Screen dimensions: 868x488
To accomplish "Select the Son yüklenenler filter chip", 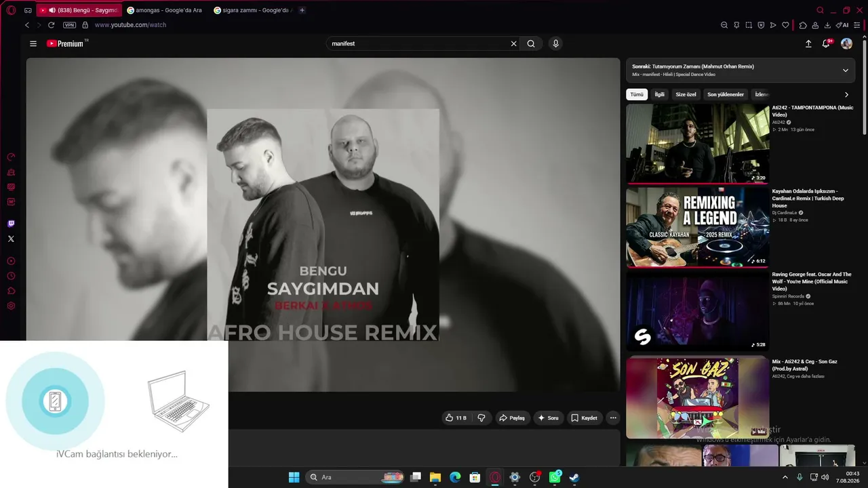I will (x=726, y=95).
